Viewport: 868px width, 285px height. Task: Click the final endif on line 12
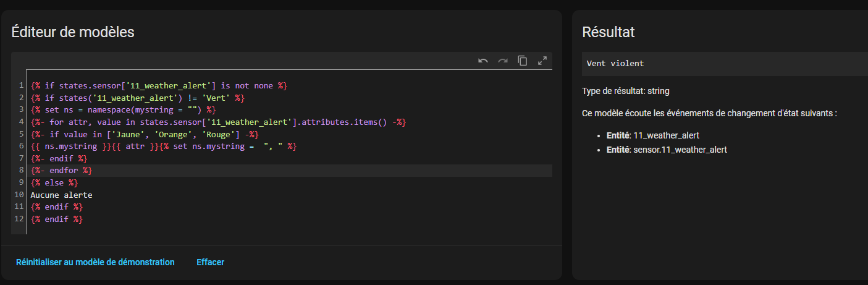click(x=56, y=219)
